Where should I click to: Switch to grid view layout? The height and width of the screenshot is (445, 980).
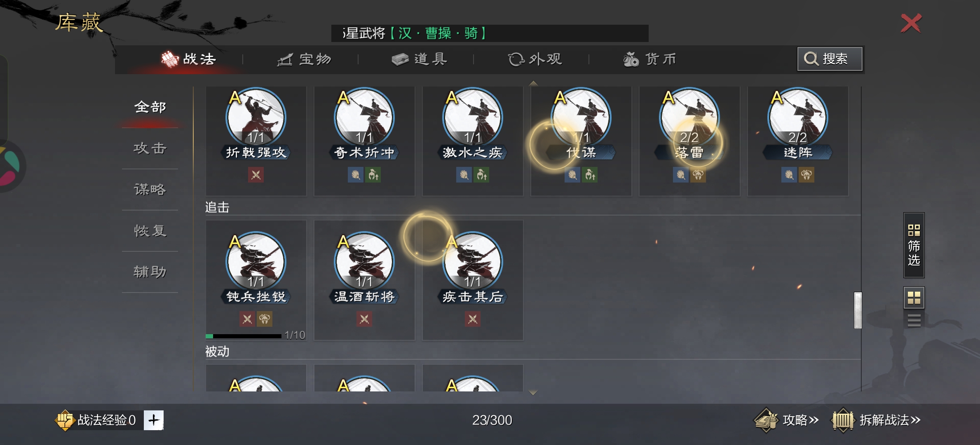[914, 297]
